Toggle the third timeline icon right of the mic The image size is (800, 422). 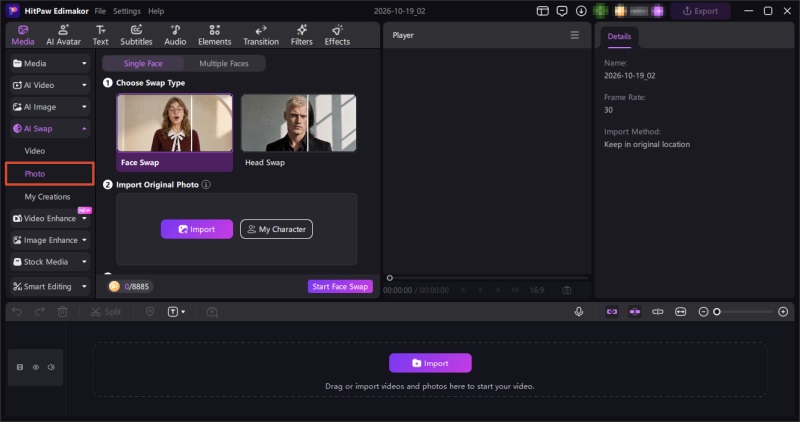point(658,311)
